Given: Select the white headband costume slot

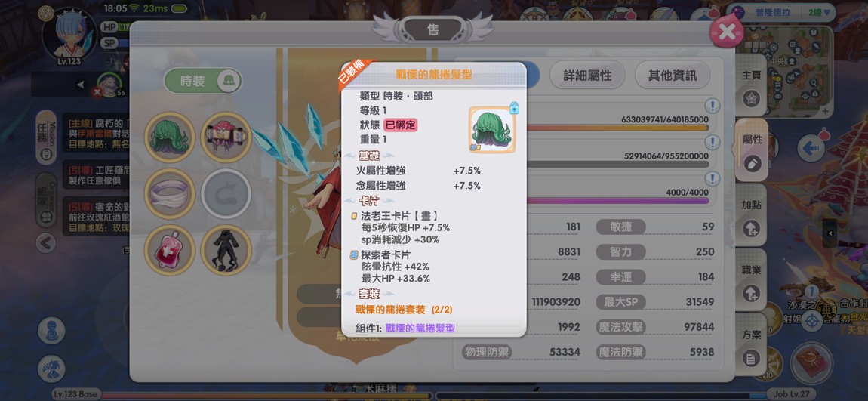Looking at the screenshot, I should (x=169, y=193).
